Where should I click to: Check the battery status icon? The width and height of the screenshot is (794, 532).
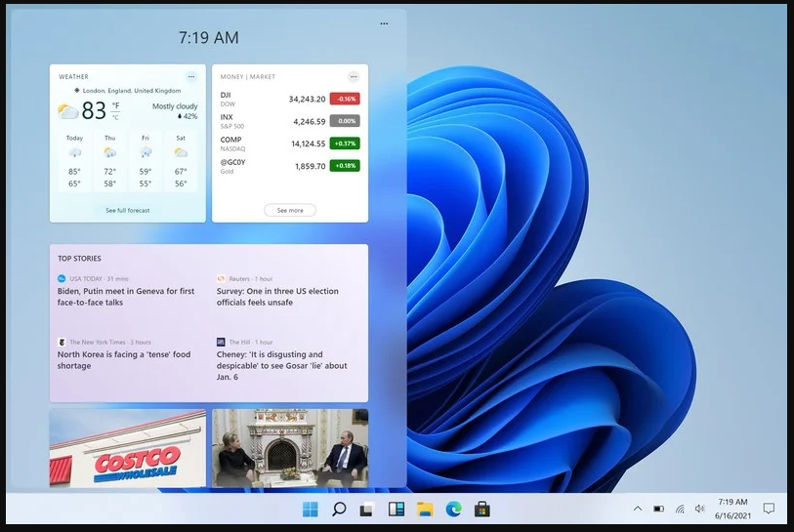pos(658,509)
